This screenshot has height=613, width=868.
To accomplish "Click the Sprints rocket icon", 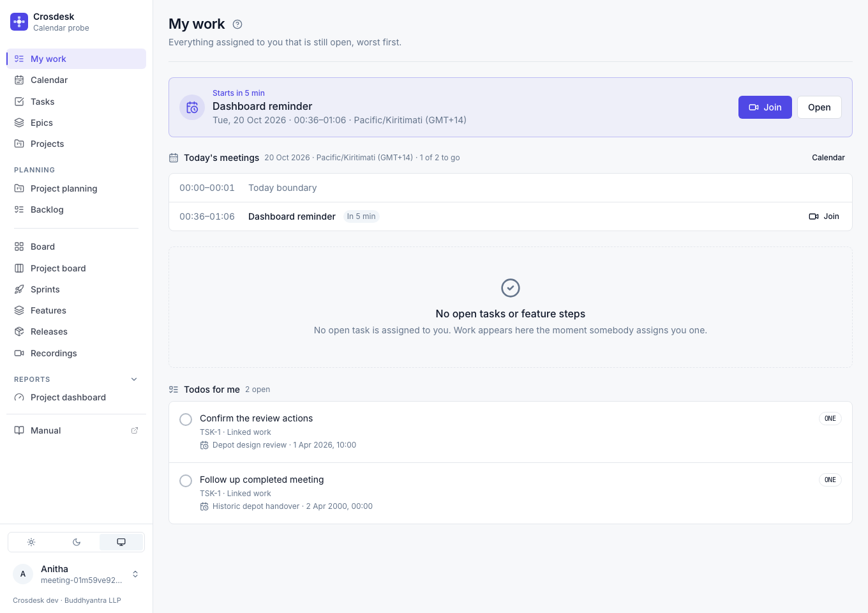I will point(19,289).
